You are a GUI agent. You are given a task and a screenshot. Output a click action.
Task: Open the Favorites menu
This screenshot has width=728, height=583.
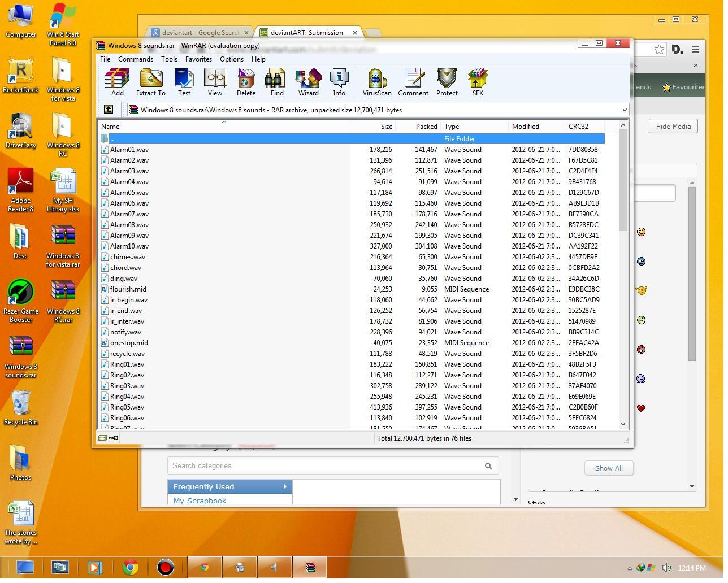tap(198, 59)
